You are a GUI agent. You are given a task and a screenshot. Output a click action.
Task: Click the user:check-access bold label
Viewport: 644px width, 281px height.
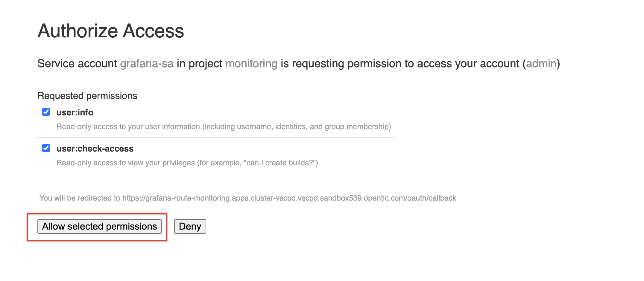(x=95, y=149)
